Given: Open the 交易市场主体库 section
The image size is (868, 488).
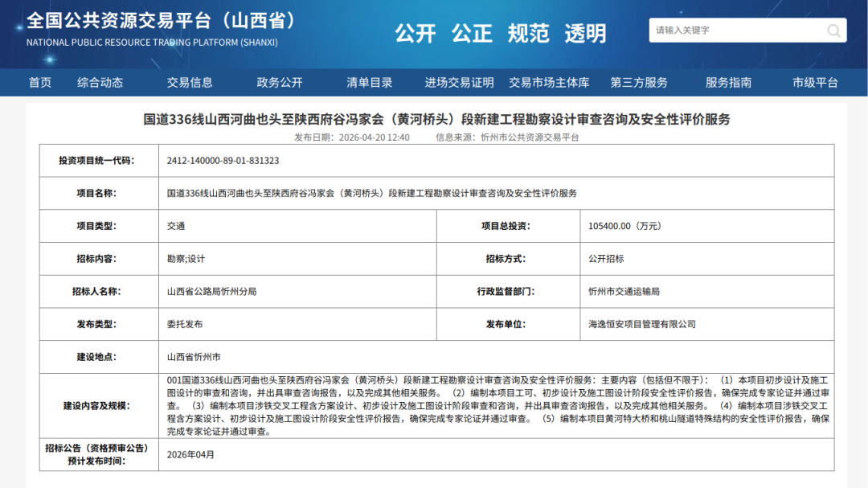Looking at the screenshot, I should (x=550, y=82).
